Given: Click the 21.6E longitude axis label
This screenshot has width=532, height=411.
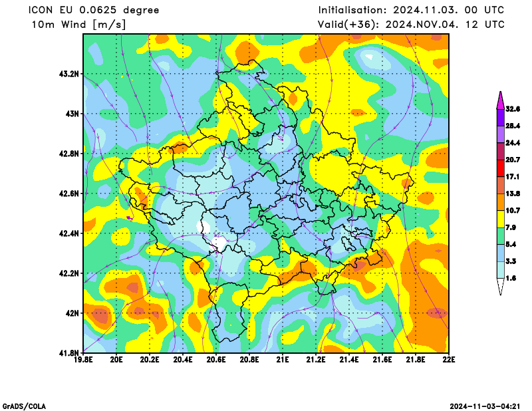Looking at the screenshot, I should click(382, 359).
